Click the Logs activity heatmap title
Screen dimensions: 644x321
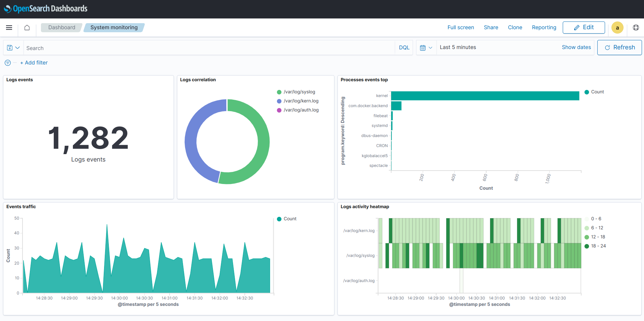click(x=365, y=207)
